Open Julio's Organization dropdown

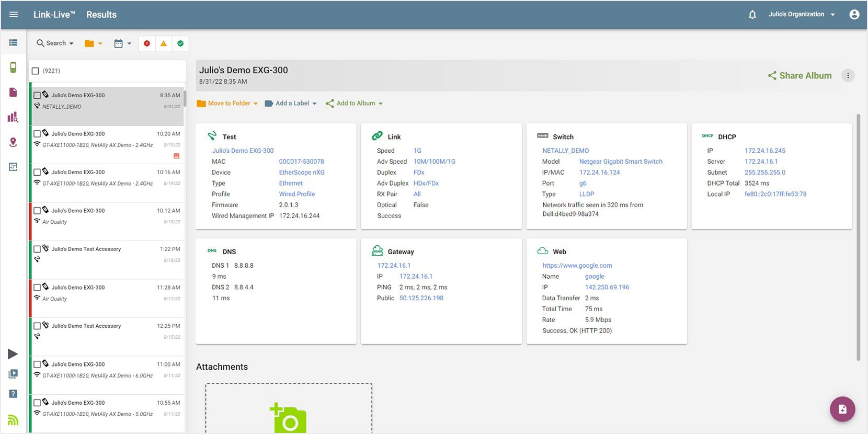click(x=801, y=15)
